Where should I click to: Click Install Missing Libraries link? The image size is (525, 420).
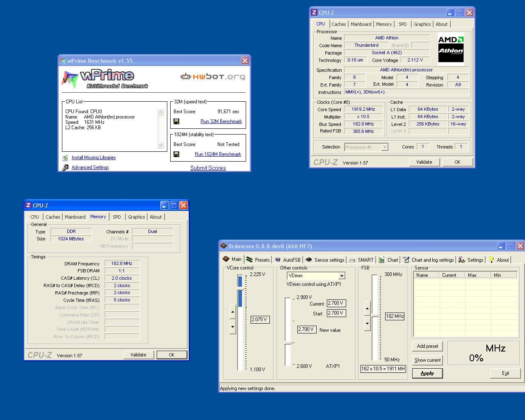(x=94, y=157)
